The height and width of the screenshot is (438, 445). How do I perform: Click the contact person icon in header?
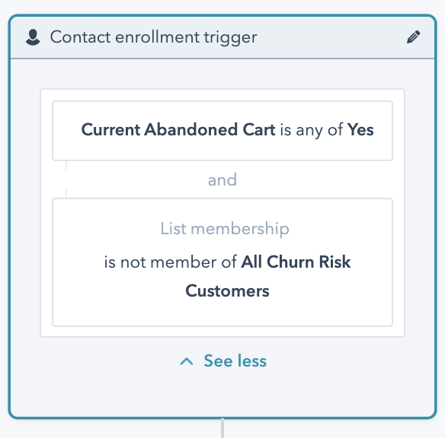(x=33, y=37)
